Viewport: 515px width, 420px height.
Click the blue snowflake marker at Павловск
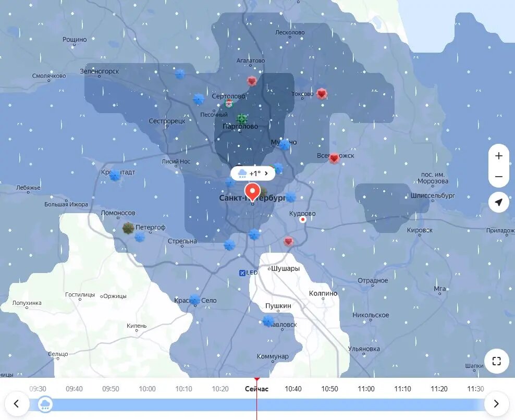click(268, 321)
